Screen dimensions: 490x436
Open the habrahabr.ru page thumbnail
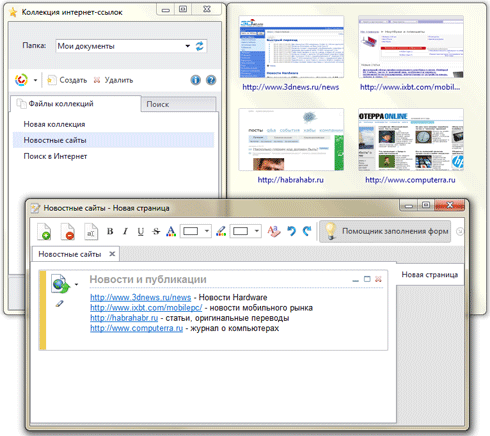pos(291,139)
